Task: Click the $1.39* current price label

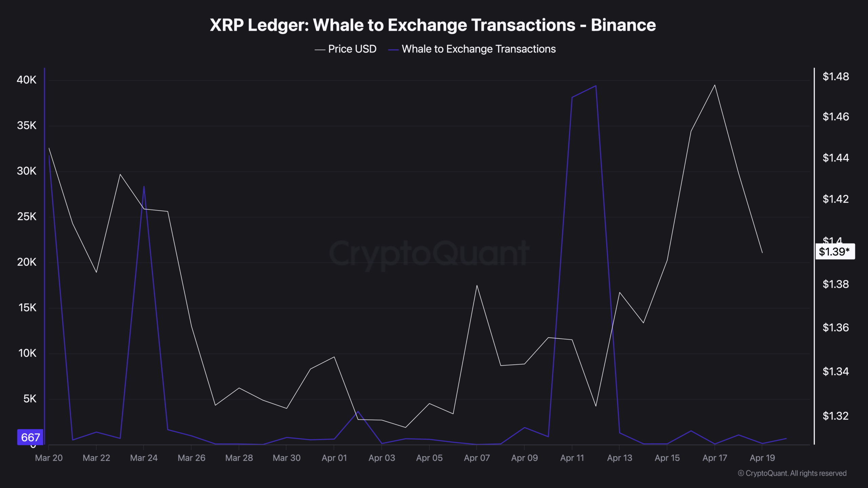Action: [x=834, y=251]
